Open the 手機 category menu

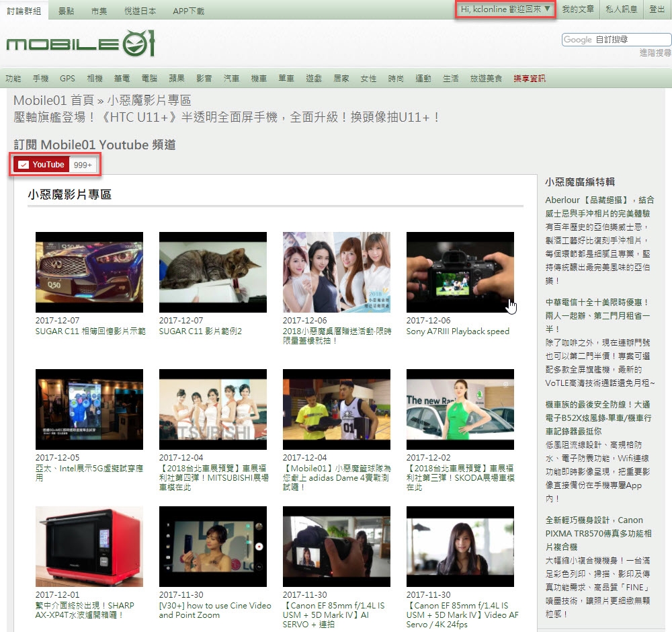(x=41, y=79)
